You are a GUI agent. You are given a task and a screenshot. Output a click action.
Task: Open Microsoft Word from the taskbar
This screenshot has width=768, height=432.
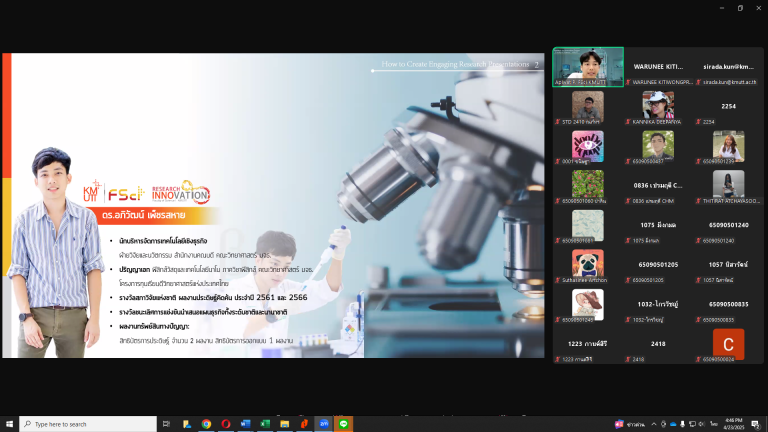click(245, 424)
